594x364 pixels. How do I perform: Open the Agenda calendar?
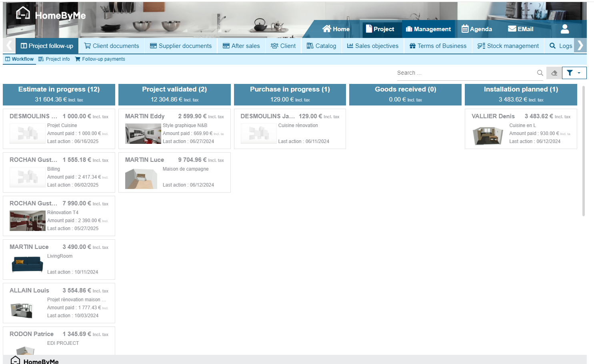[x=477, y=29]
